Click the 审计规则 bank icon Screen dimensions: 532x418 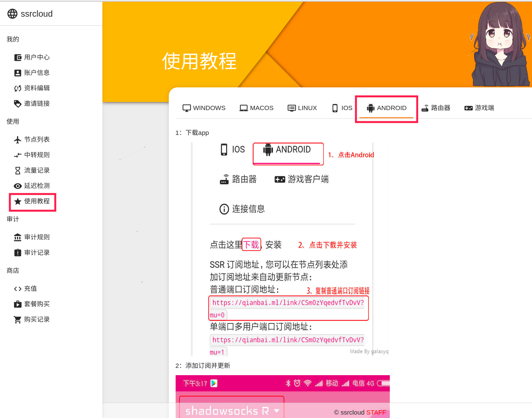tap(18, 237)
